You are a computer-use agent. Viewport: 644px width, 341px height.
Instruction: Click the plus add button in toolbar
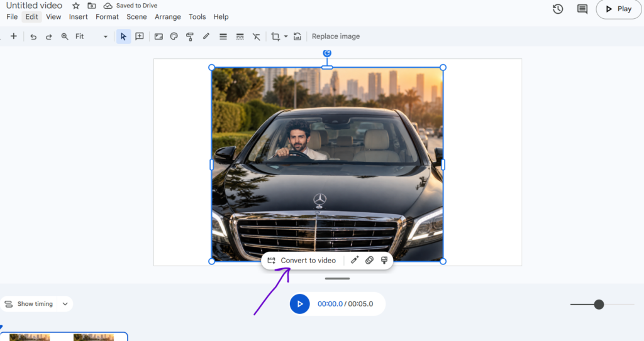(x=14, y=36)
